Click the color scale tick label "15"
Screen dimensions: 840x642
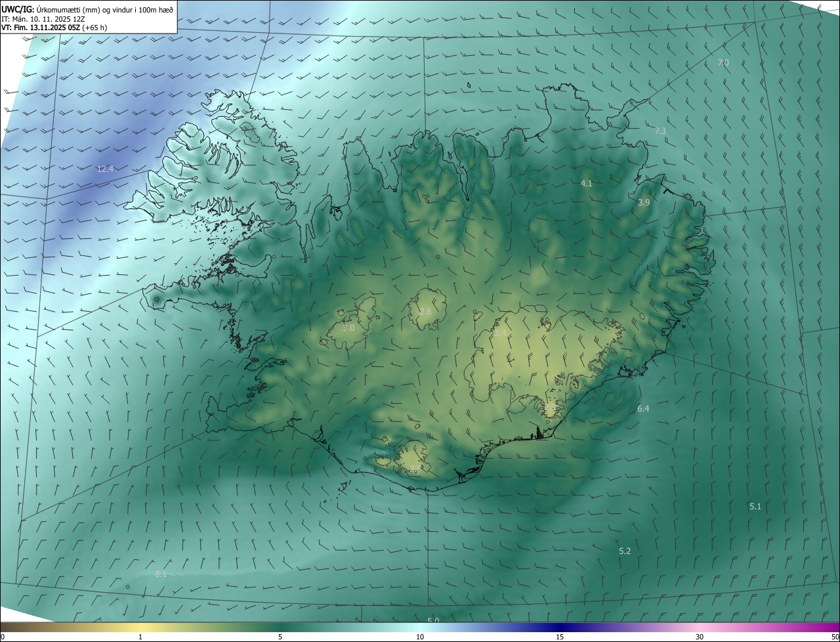[560, 637]
